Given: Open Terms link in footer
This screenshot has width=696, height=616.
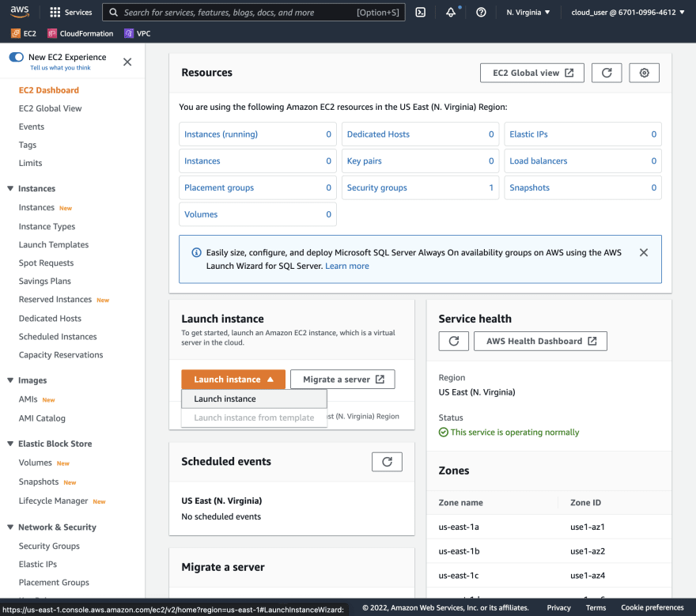Looking at the screenshot, I should [x=596, y=607].
